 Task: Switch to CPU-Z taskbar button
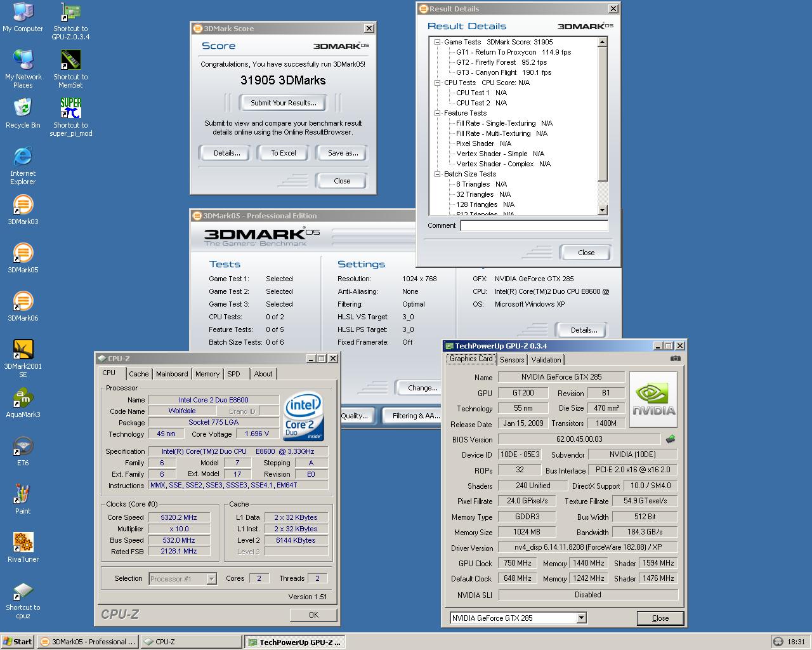pyautogui.click(x=192, y=642)
